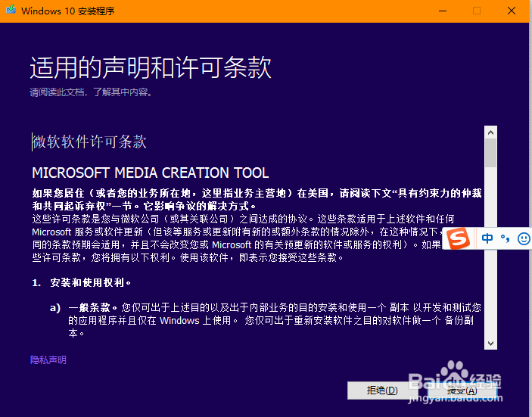Click the Sogou input method S logo
The width and height of the screenshot is (532, 417).
pyautogui.click(x=459, y=238)
